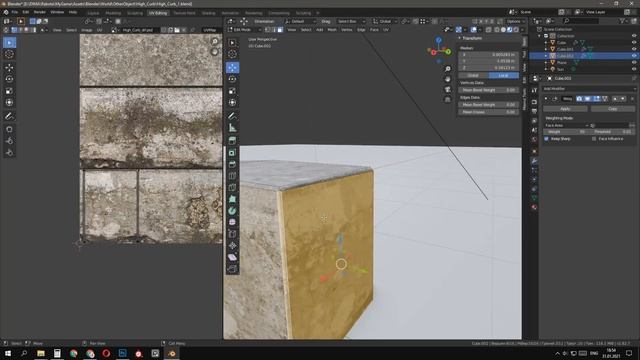Select the Move tool in the 3D viewport toolbar
Screen dimensions: 640x360
click(x=232, y=67)
